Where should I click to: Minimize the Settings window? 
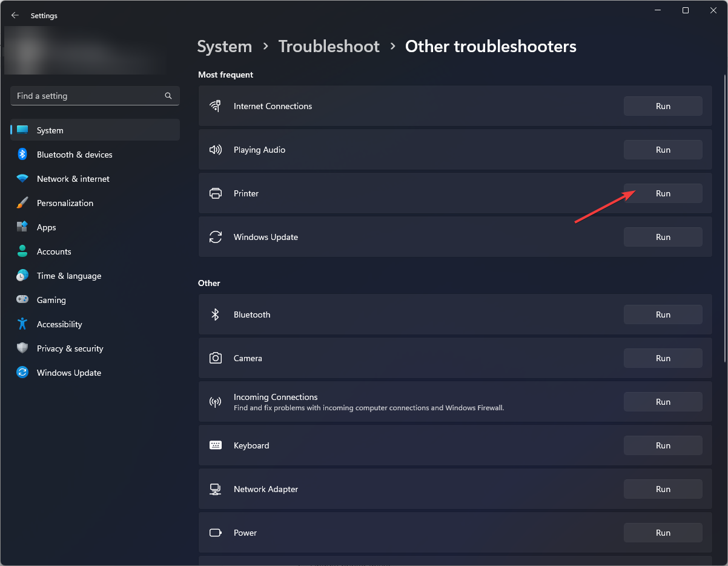[x=657, y=10]
